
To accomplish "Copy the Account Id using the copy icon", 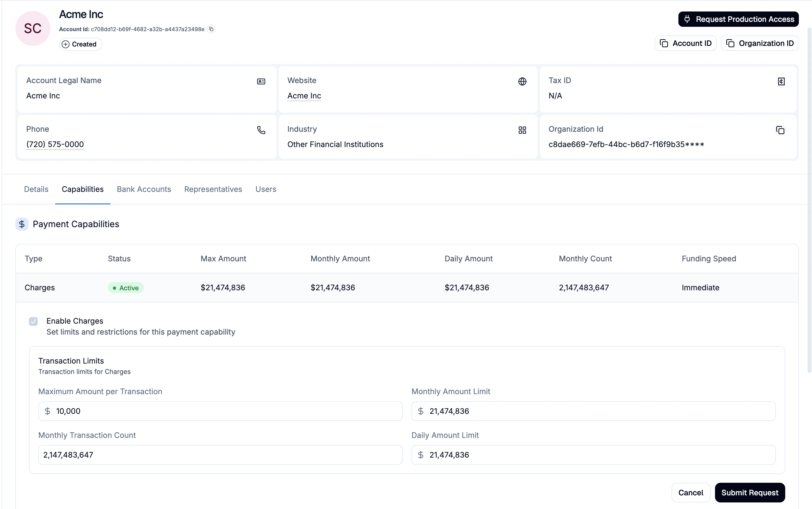I will tap(211, 29).
